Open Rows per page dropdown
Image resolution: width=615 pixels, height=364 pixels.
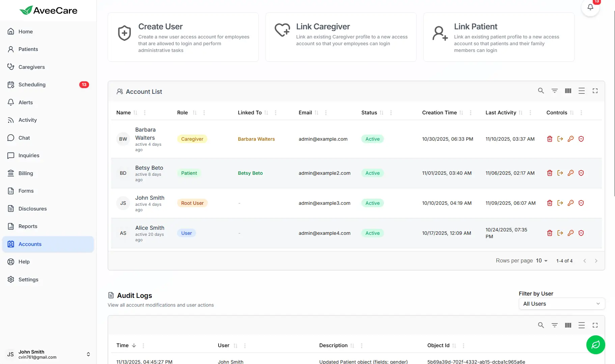pos(542,261)
